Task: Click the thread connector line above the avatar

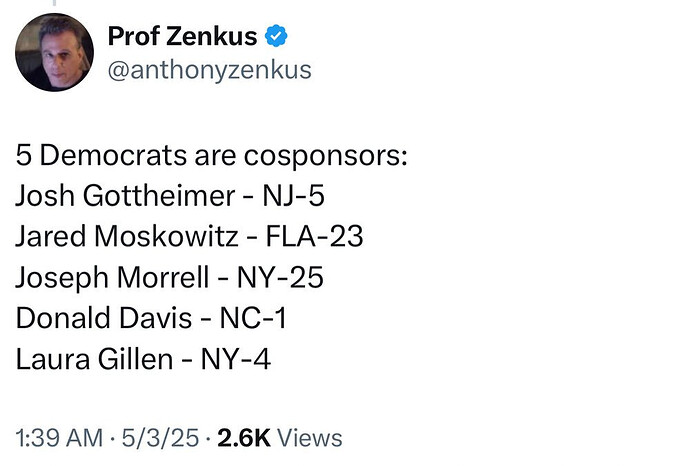Action: pos(55,3)
